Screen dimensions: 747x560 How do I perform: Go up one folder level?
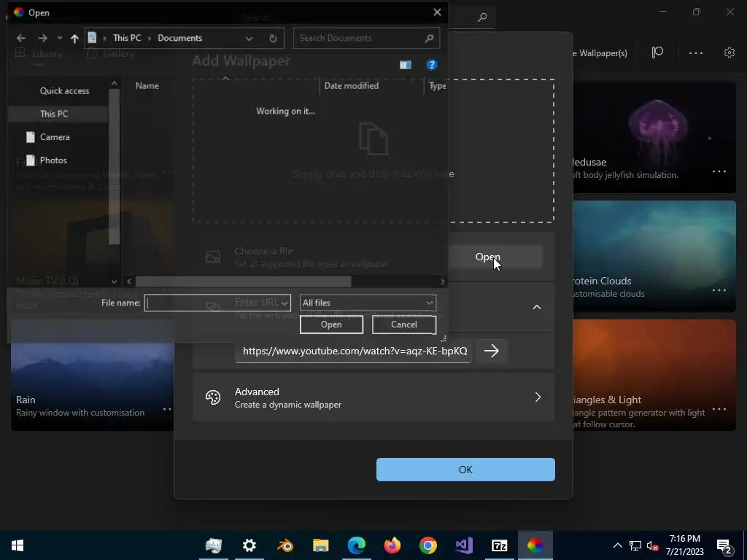74,38
